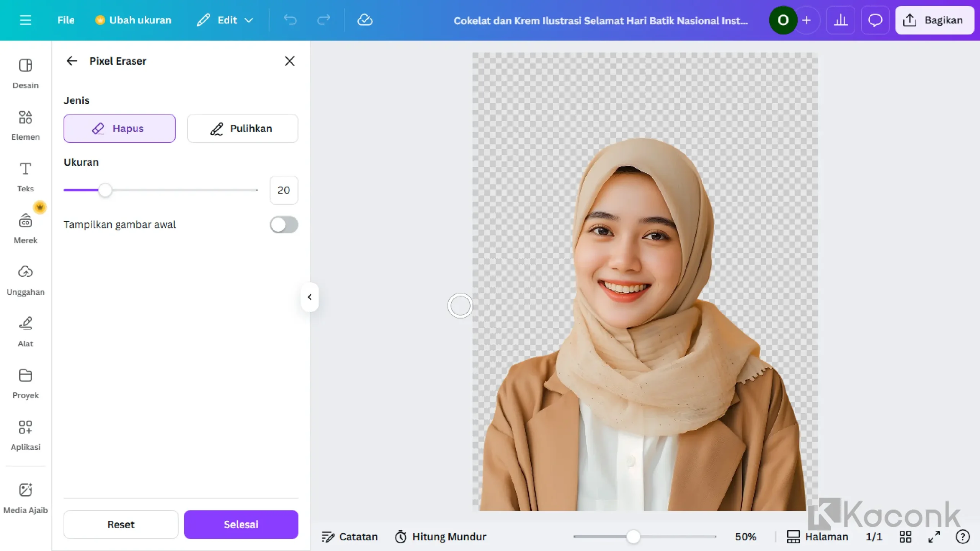Select the Hapus erase mode

[119, 129]
